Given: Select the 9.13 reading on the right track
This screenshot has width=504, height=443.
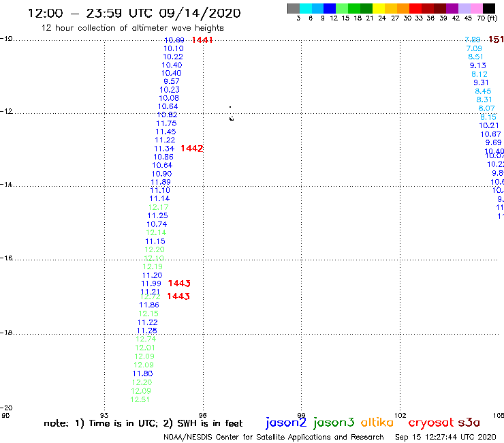Looking at the screenshot, I should [478, 65].
